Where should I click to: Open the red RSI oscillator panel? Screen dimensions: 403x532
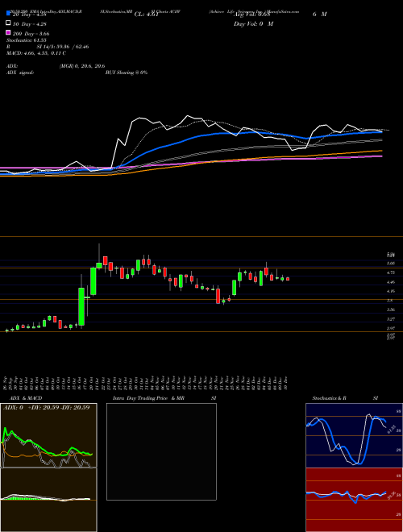pos(354,500)
